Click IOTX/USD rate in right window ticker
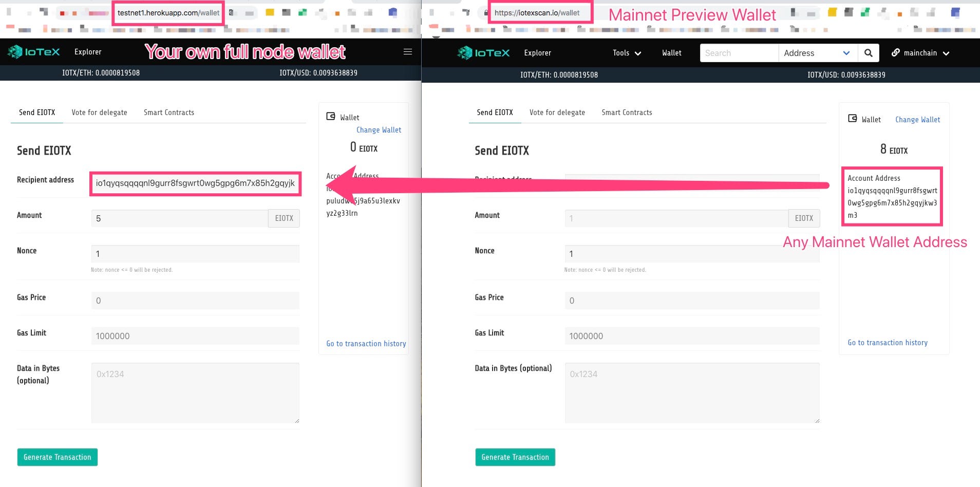The height and width of the screenshot is (487, 980). (x=846, y=75)
